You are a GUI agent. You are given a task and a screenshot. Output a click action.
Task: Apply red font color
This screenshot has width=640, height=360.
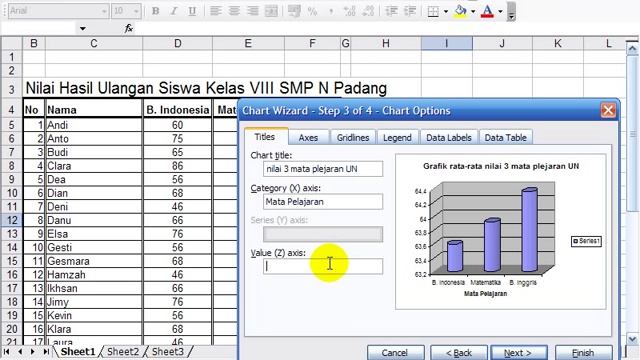[x=487, y=11]
